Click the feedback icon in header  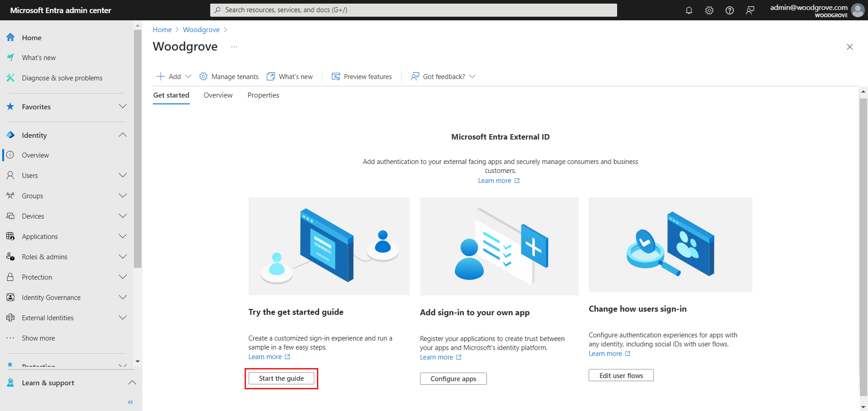coord(750,10)
